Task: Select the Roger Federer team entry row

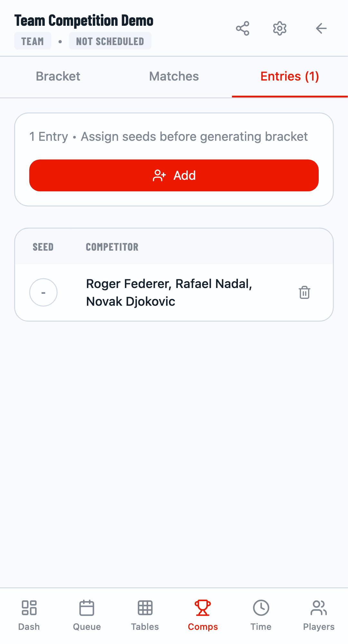Action: click(169, 293)
